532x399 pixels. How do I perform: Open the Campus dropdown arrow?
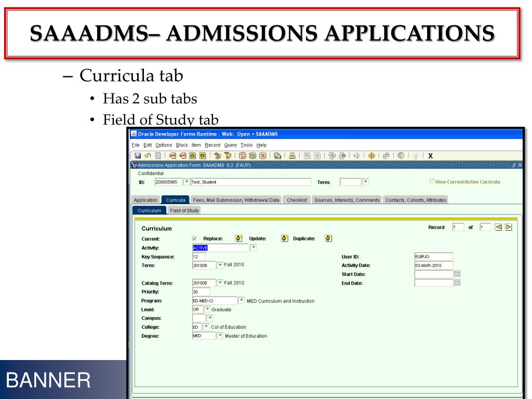(210, 318)
